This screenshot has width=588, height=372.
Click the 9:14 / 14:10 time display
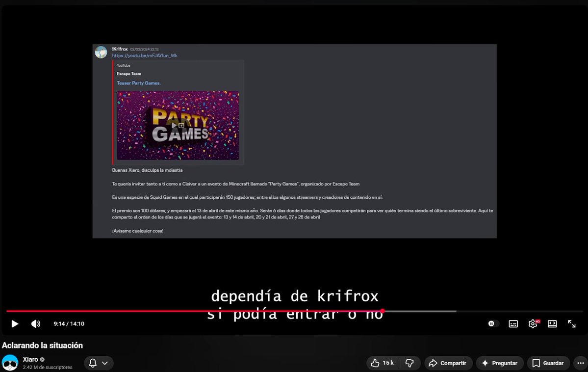click(69, 323)
